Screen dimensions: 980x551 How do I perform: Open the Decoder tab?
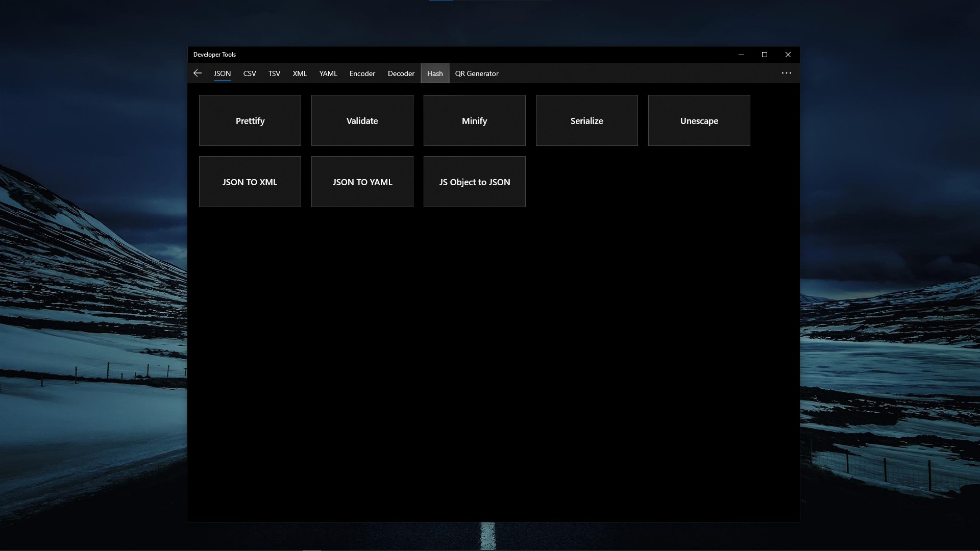401,73
